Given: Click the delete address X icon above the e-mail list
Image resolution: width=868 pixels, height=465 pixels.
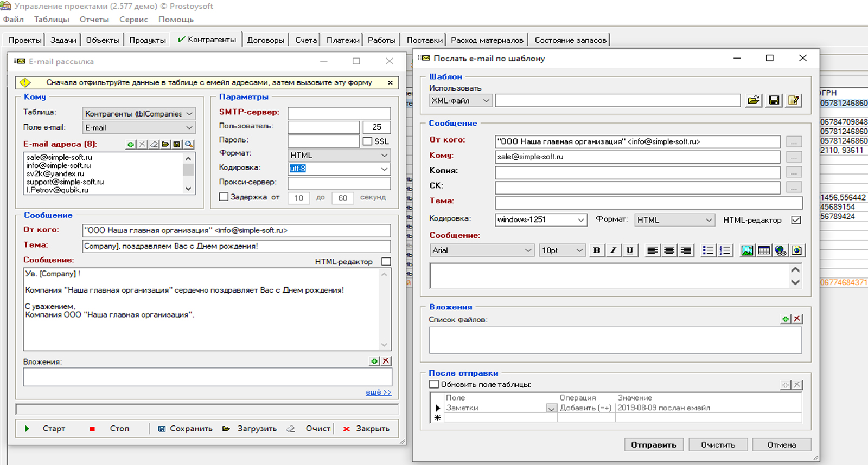Looking at the screenshot, I should pos(142,144).
